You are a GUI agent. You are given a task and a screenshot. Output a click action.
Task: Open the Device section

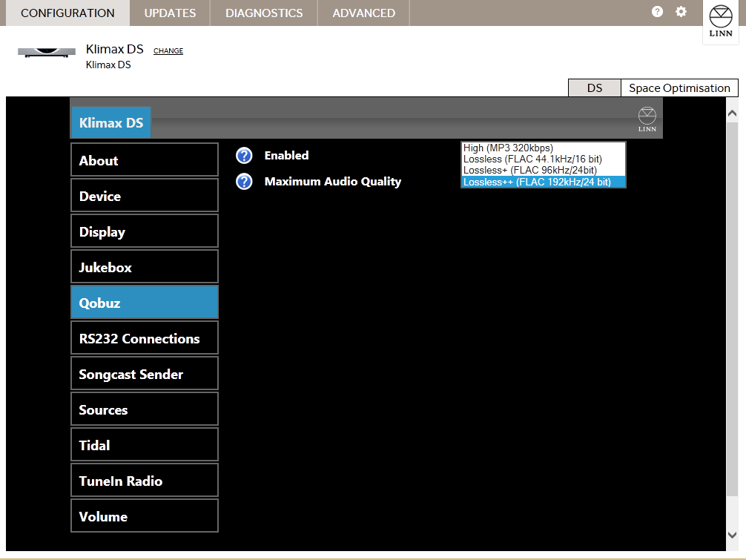click(145, 196)
